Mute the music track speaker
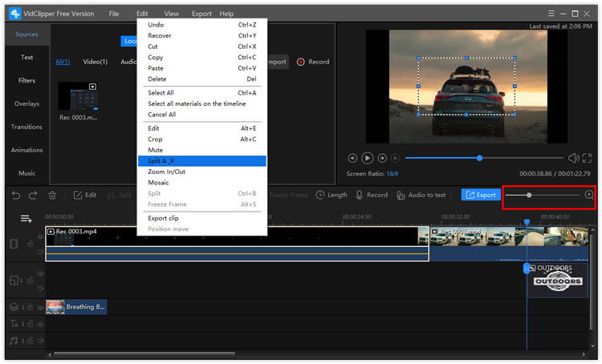 coord(40,341)
